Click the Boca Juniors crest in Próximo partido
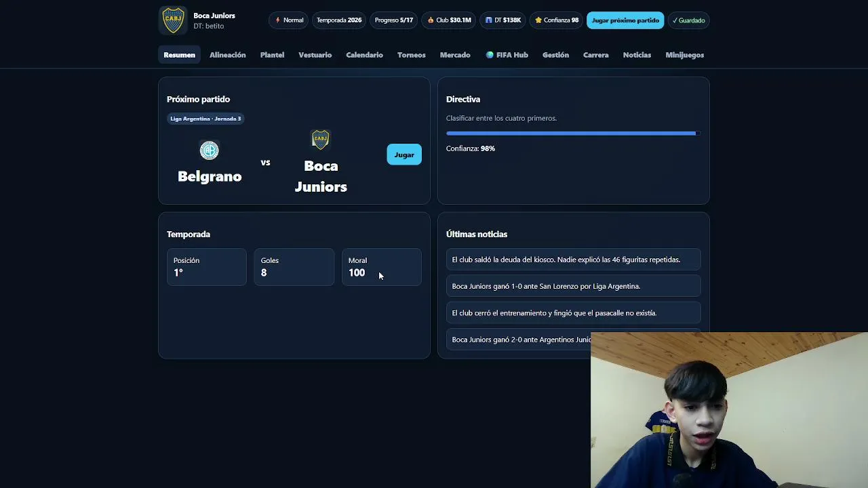868x488 pixels. pos(320,140)
